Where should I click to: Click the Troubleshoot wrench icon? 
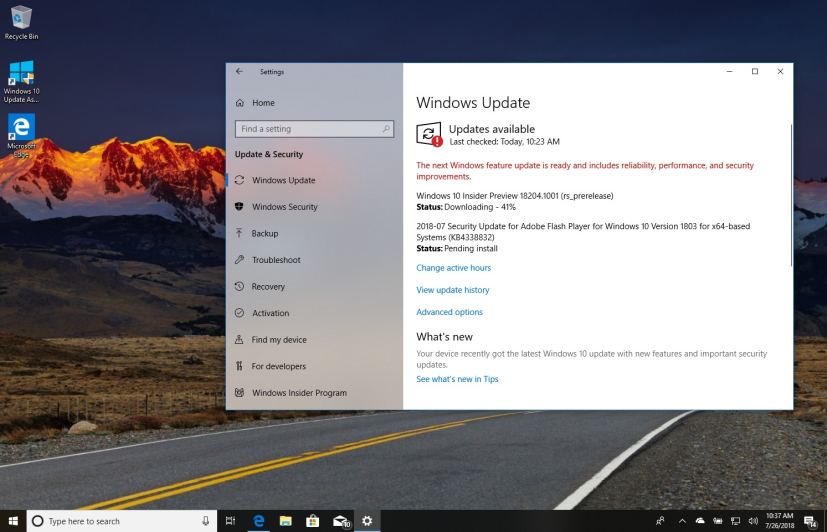[x=239, y=259]
